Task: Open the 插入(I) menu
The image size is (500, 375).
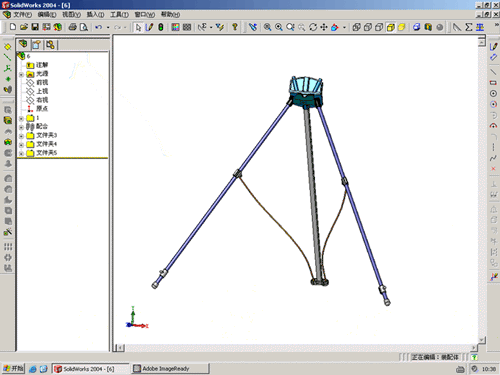Action: pyautogui.click(x=95, y=14)
